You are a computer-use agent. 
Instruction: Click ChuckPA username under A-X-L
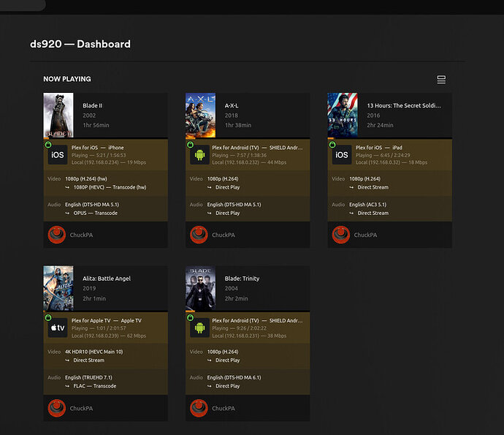pos(224,235)
